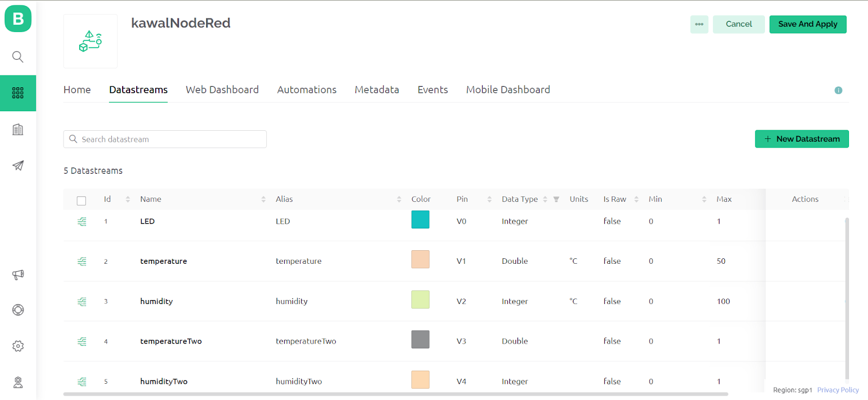Image resolution: width=868 pixels, height=400 pixels.
Task: Click the temperatureTwo datastream name
Action: [x=171, y=341]
